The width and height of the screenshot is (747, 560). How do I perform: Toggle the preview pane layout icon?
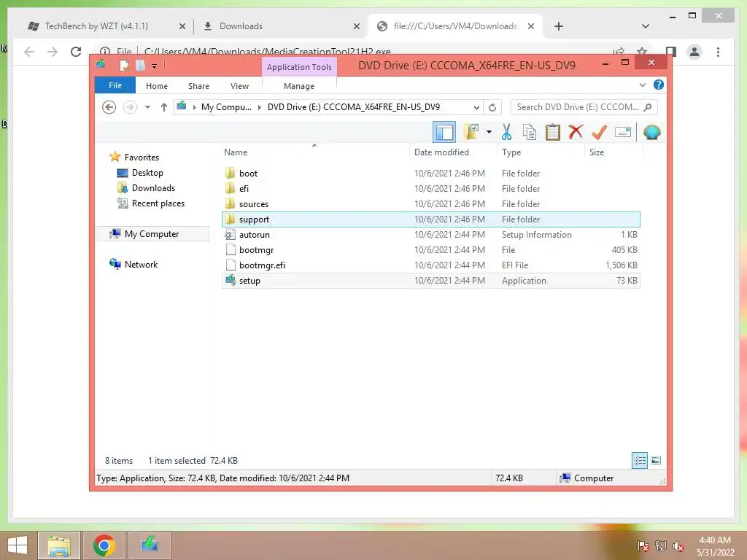coord(444,133)
